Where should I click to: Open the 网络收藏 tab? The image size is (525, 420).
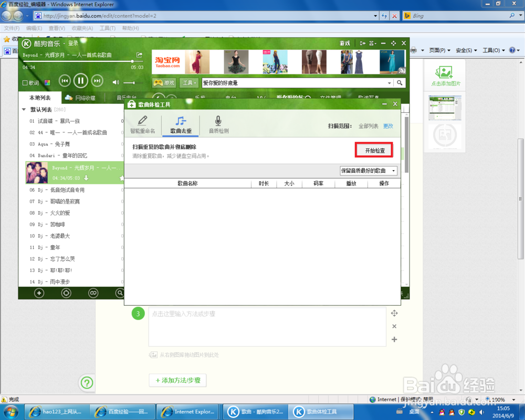(80, 98)
